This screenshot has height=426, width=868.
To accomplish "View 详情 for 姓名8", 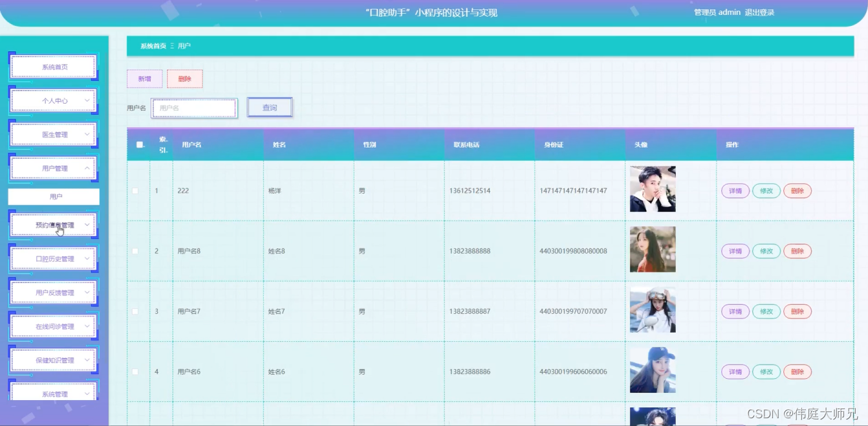I will coord(735,251).
